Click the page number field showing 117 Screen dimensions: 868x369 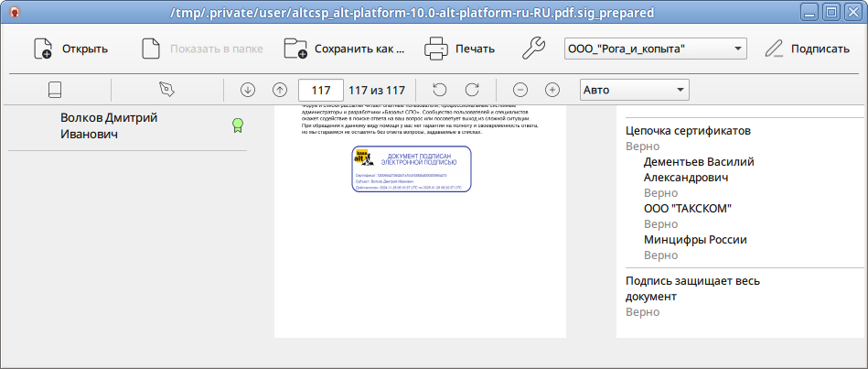pos(320,90)
